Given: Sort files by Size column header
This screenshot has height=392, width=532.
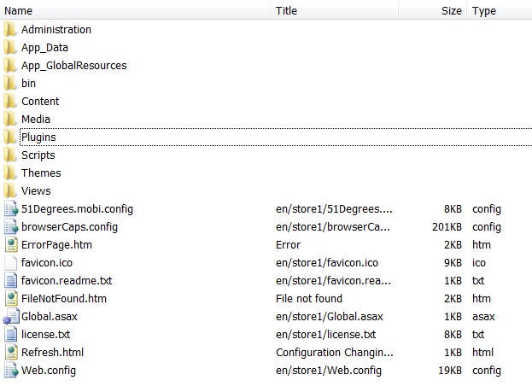Looking at the screenshot, I should coord(452,11).
